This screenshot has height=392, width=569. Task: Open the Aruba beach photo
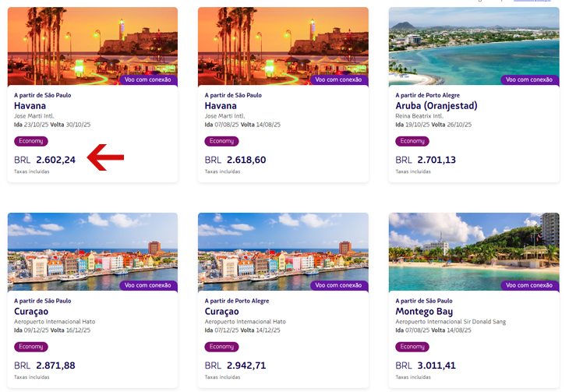point(474,46)
